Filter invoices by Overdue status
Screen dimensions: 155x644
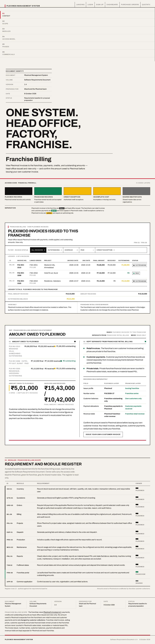click(x=71, y=250)
